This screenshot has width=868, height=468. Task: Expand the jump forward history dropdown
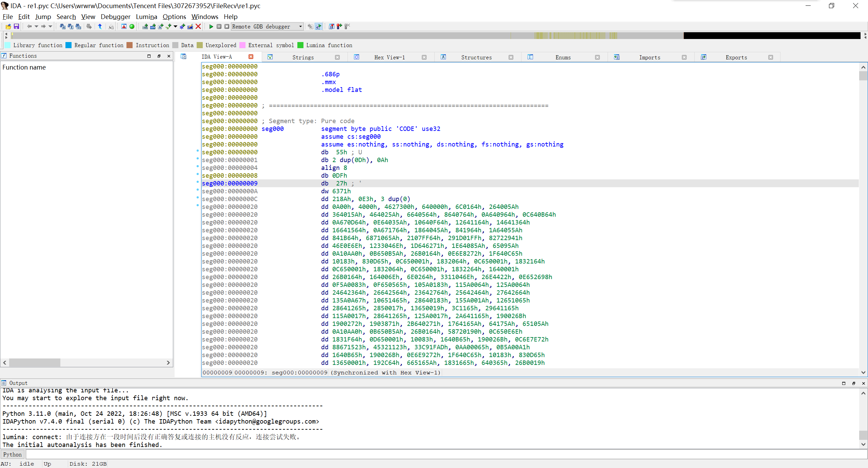click(50, 26)
